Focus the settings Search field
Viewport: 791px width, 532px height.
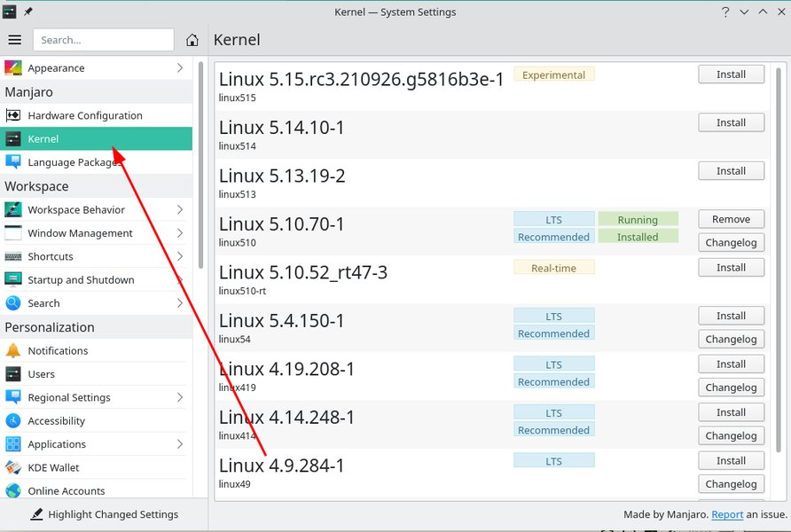[104, 40]
